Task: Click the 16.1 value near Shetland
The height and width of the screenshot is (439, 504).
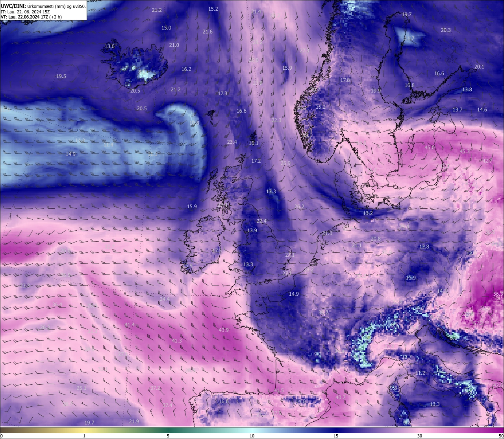Action: point(254,143)
